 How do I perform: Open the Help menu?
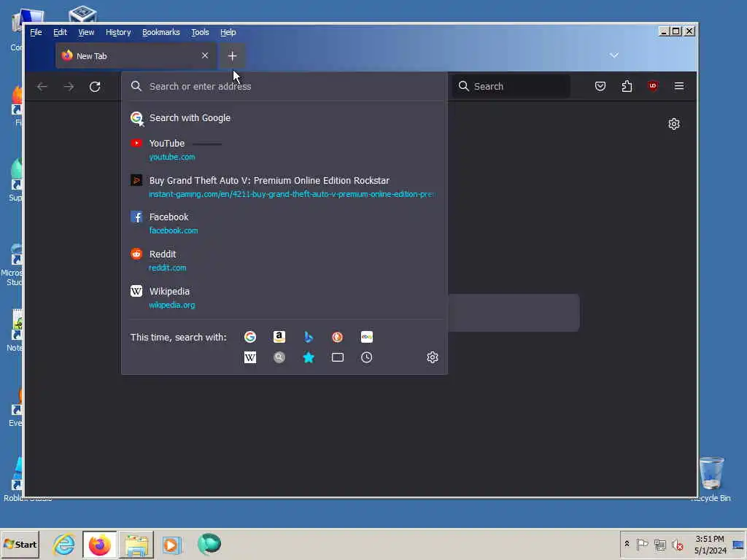pos(228,32)
